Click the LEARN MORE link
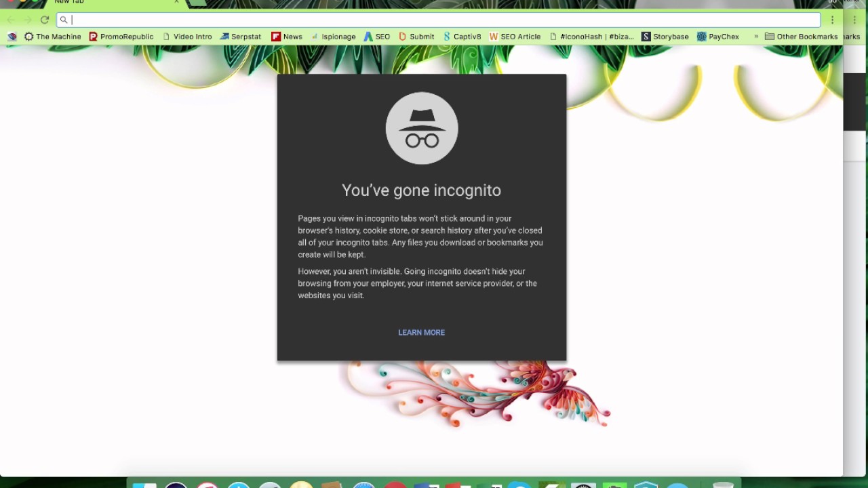This screenshot has height=488, width=868. click(422, 332)
